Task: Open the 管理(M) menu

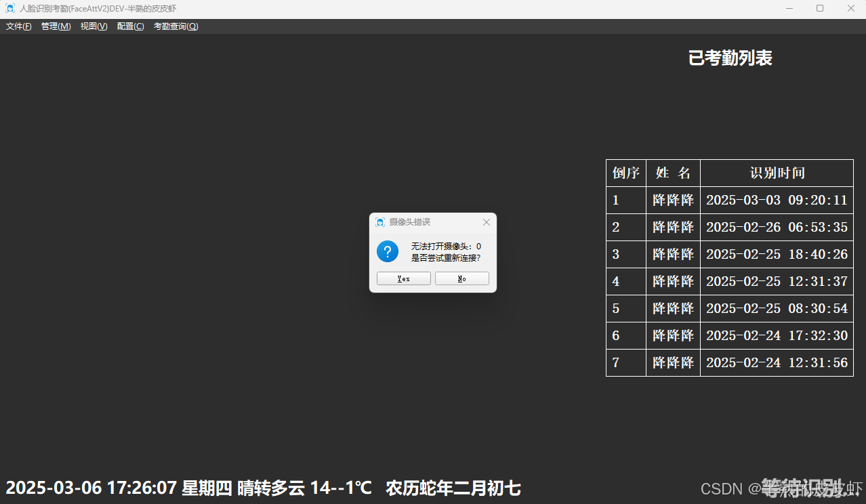Action: click(x=56, y=26)
